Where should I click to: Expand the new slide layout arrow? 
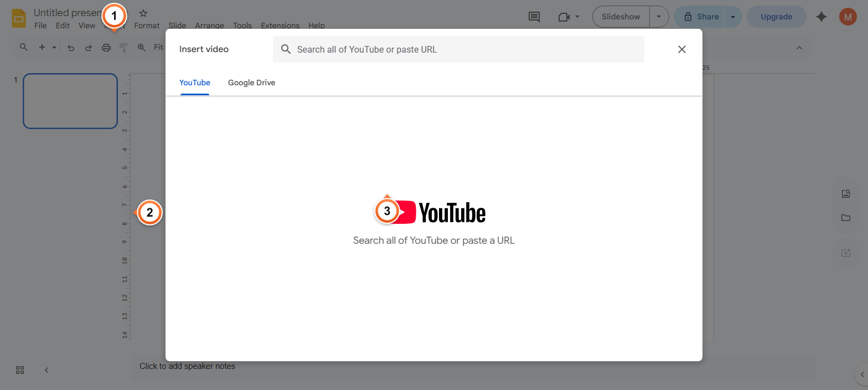[x=54, y=47]
